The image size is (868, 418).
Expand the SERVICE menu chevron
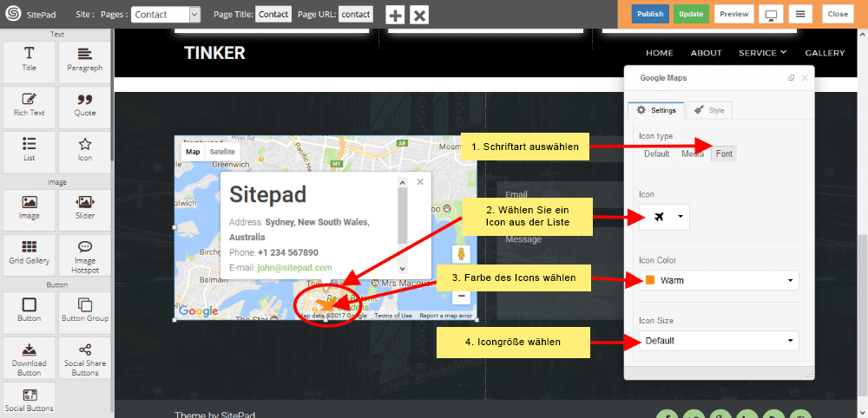pos(783,52)
